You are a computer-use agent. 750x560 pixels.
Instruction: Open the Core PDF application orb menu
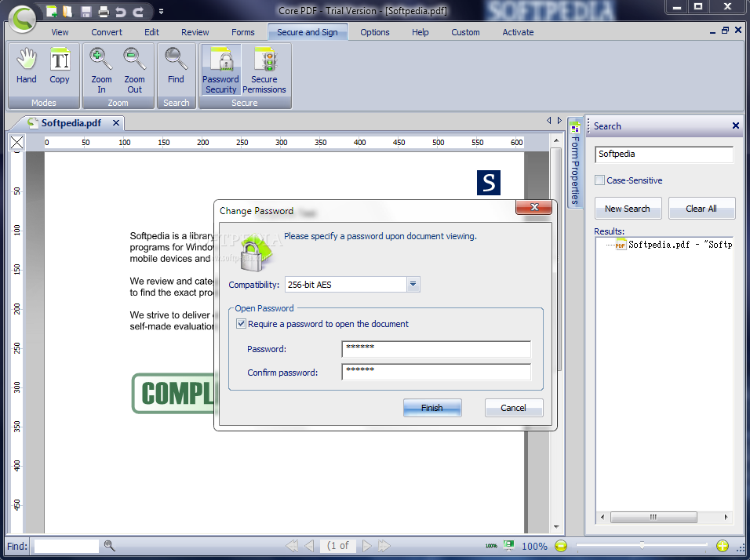coord(21,19)
